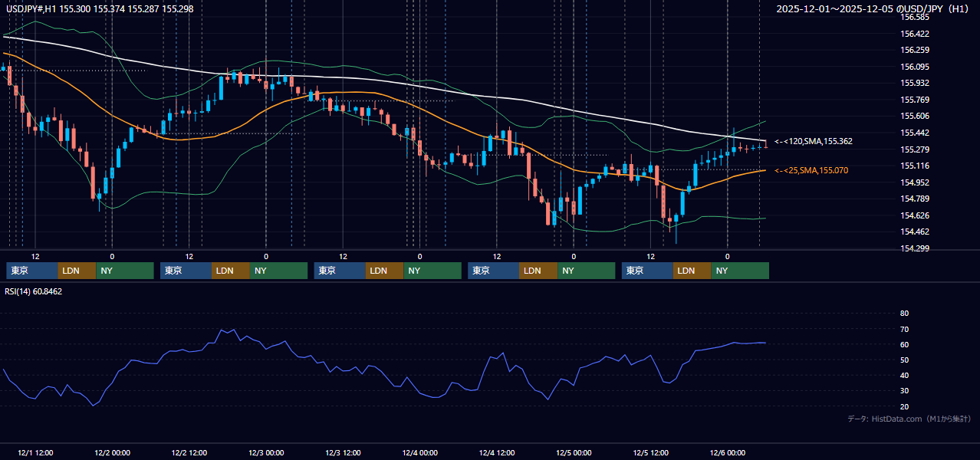Select the NY session block for 12/1
Viewport: 980px width, 460px height.
[x=125, y=271]
